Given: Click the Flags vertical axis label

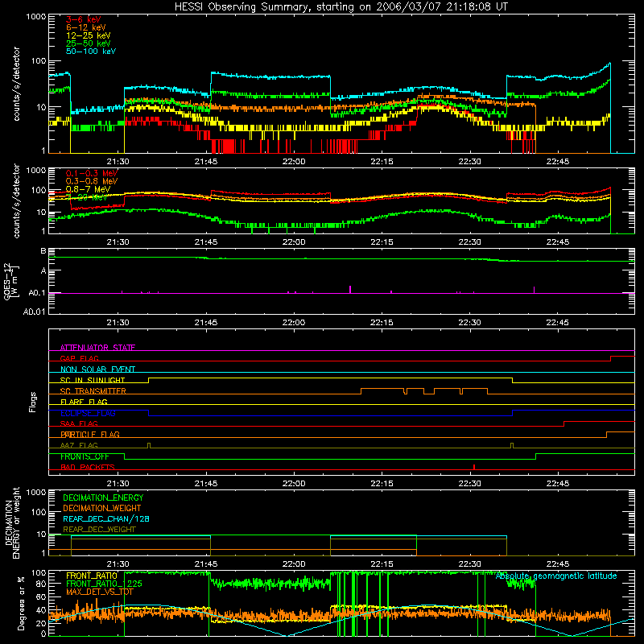Looking at the screenshot, I should [x=32, y=402].
